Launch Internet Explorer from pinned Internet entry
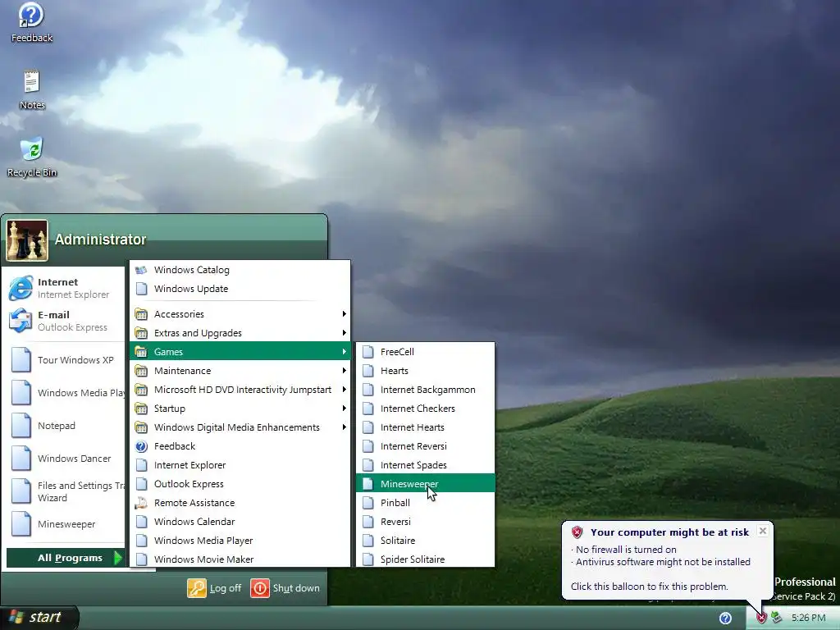This screenshot has height=630, width=840. pyautogui.click(x=63, y=288)
